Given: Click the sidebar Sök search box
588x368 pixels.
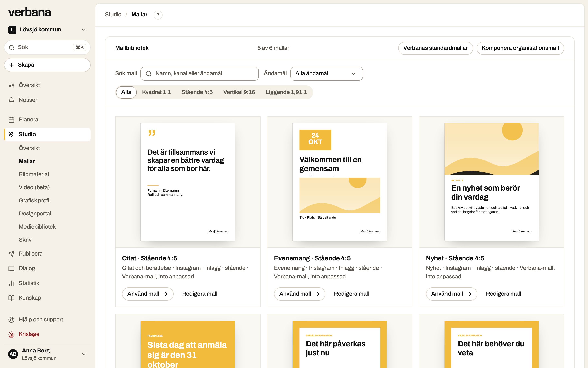Looking at the screenshot, I should [47, 47].
